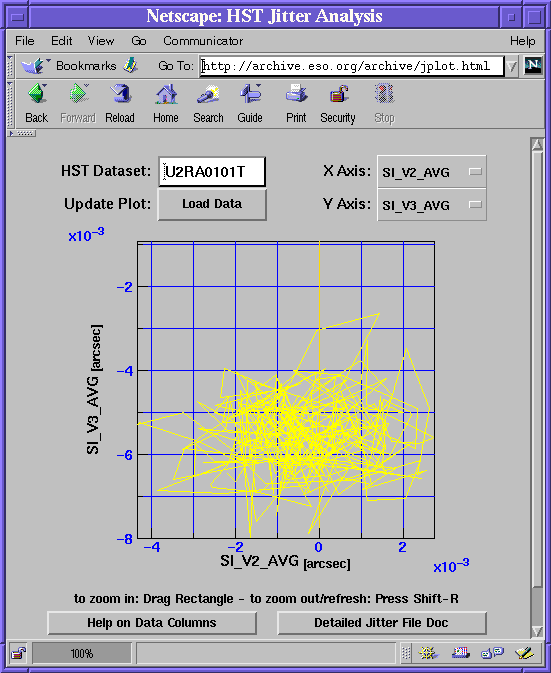Reload the page with Reload icon
551x673 pixels.
[x=120, y=94]
